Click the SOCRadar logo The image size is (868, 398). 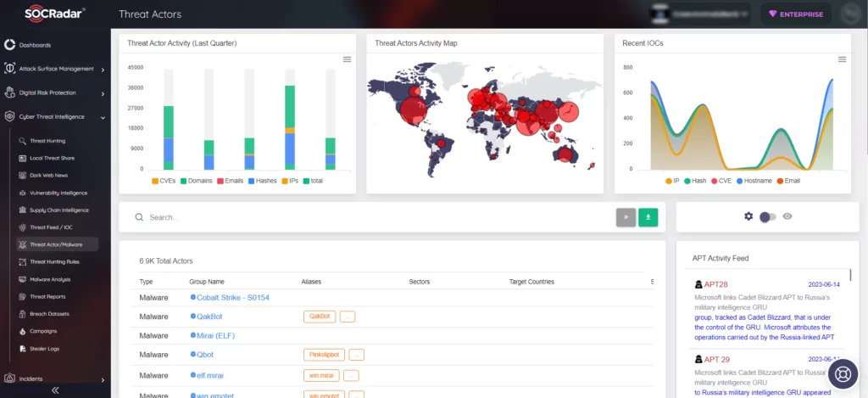(55, 14)
